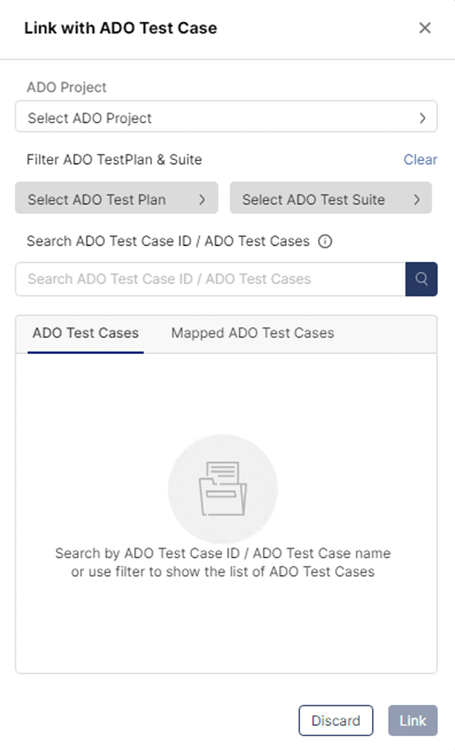
Task: Click the ADO Project field label
Action: (67, 87)
